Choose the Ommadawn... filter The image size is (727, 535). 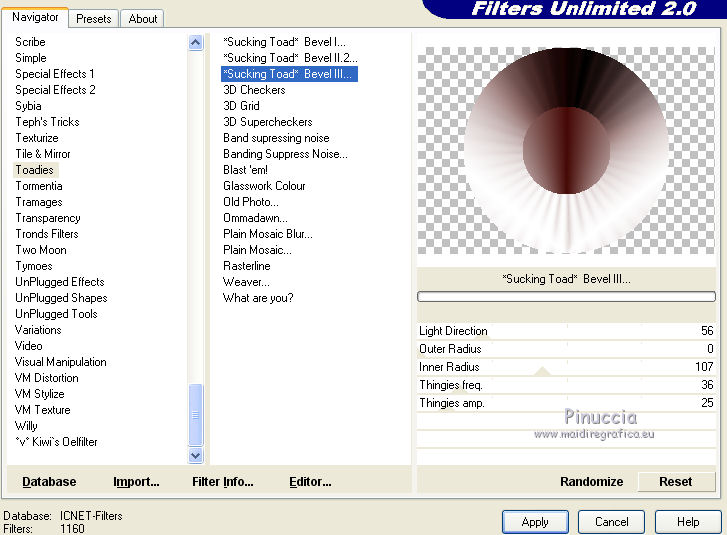pyautogui.click(x=255, y=218)
